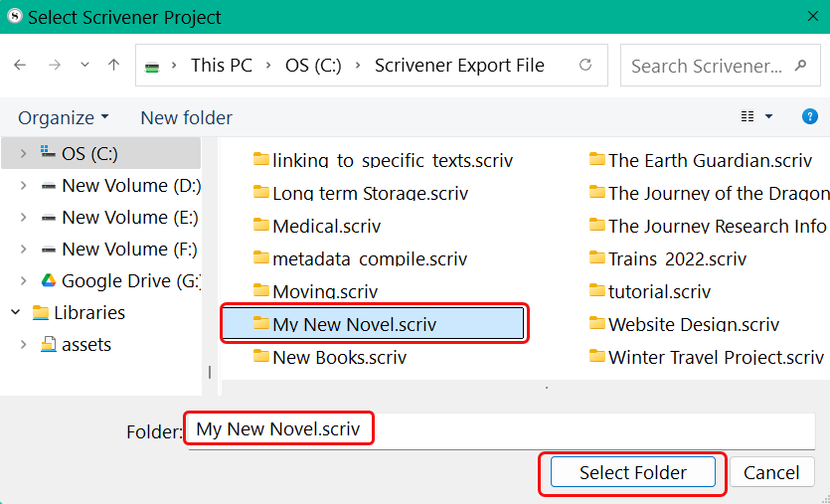
Task: Select OS (C:) in the navigation pane
Action: 100,154
